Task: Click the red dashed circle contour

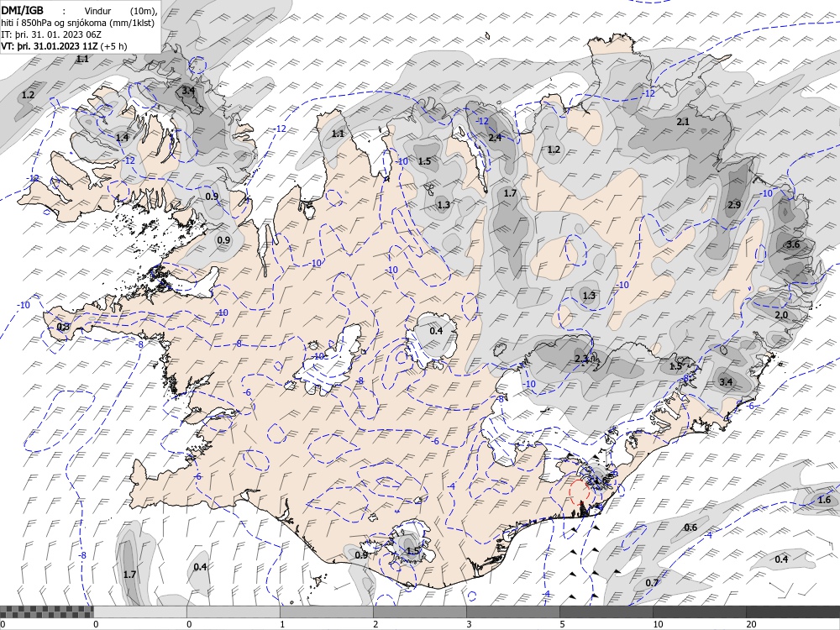Action: (x=579, y=491)
